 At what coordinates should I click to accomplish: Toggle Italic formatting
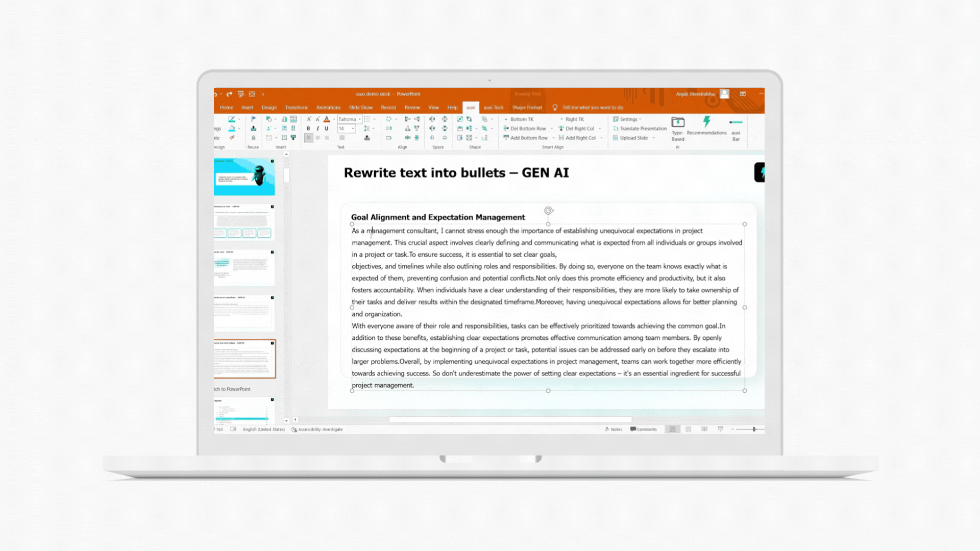317,129
